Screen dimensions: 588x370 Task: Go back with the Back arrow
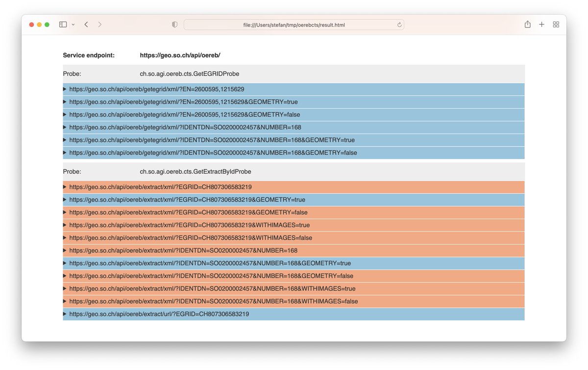(x=86, y=25)
